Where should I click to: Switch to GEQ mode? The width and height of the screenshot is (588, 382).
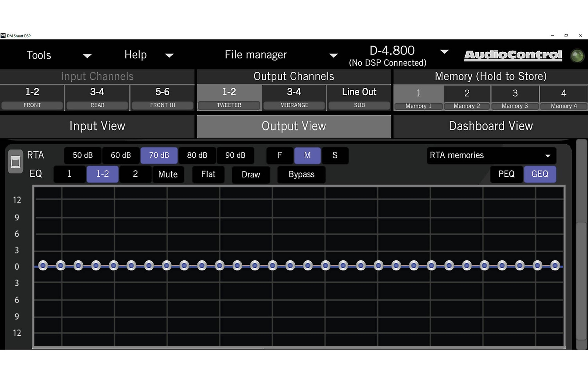pos(540,174)
